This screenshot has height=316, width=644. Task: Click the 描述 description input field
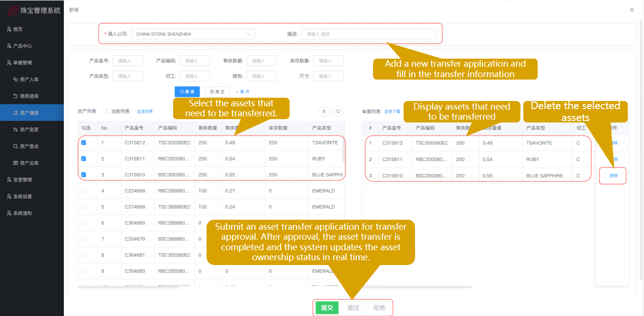pos(369,34)
